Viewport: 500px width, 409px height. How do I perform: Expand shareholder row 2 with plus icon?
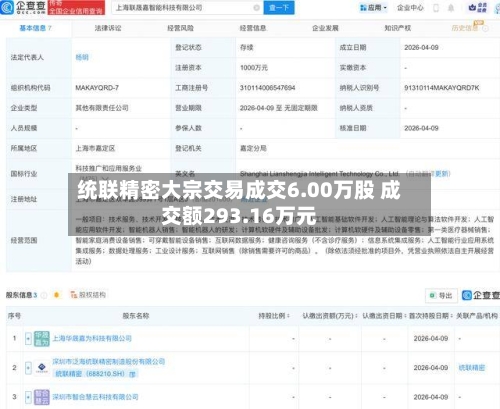(28, 368)
